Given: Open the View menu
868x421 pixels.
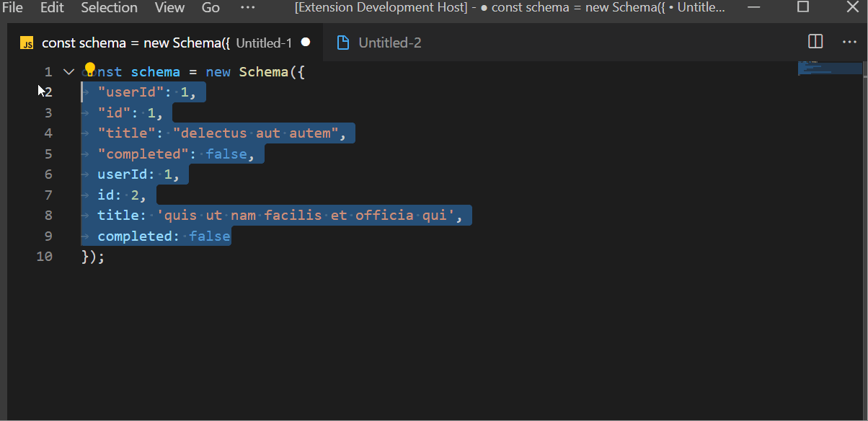Looking at the screenshot, I should (x=169, y=8).
